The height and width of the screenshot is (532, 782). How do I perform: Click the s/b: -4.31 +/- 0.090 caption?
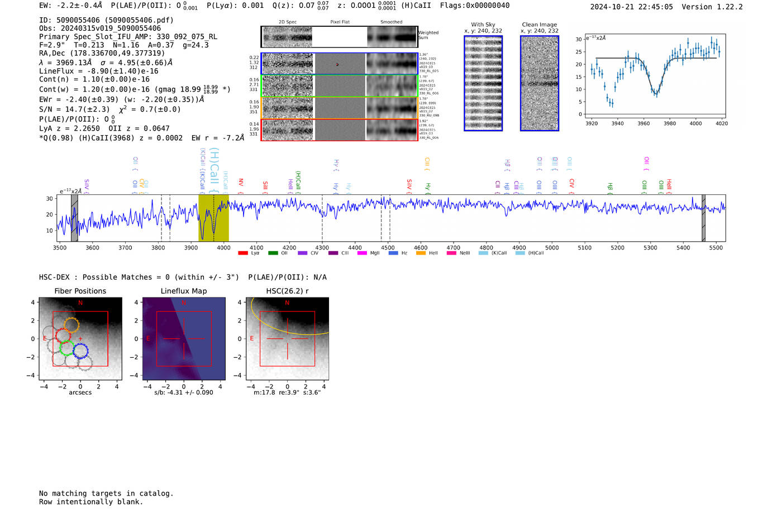tap(184, 392)
